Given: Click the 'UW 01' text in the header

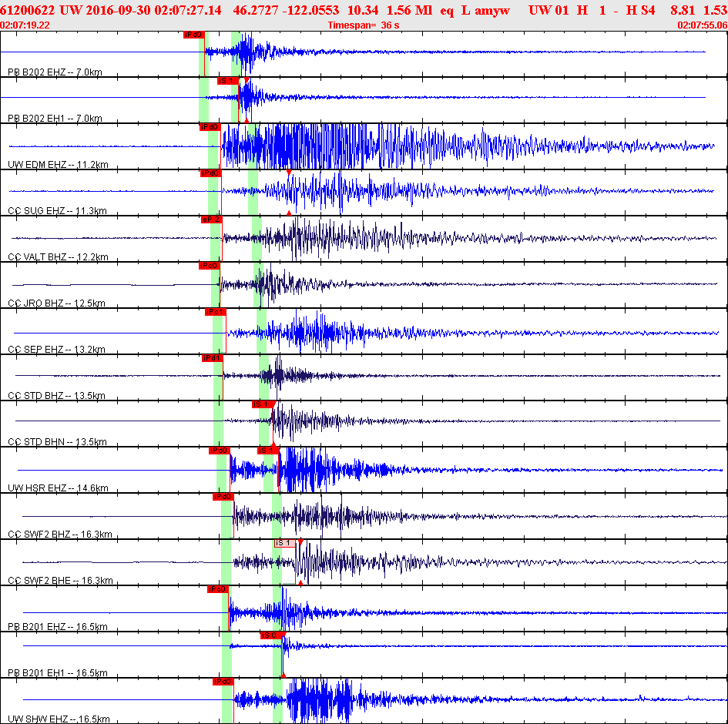Looking at the screenshot, I should [549, 10].
